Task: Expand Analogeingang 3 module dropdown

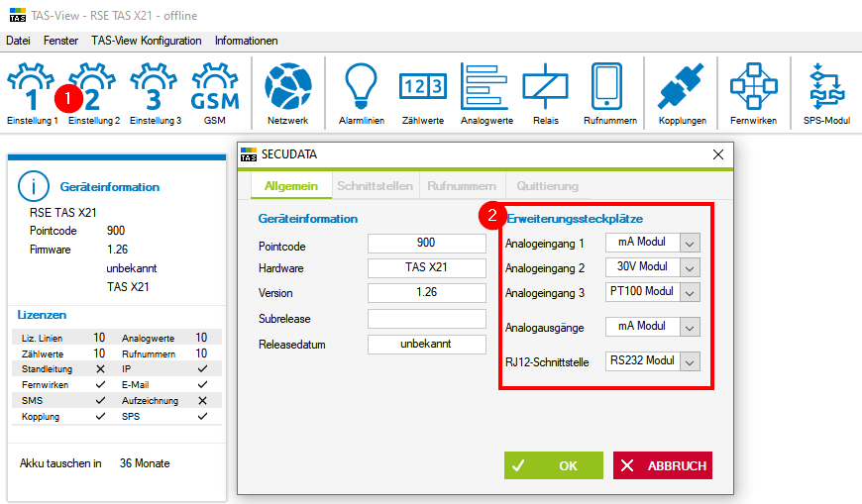Action: (690, 292)
